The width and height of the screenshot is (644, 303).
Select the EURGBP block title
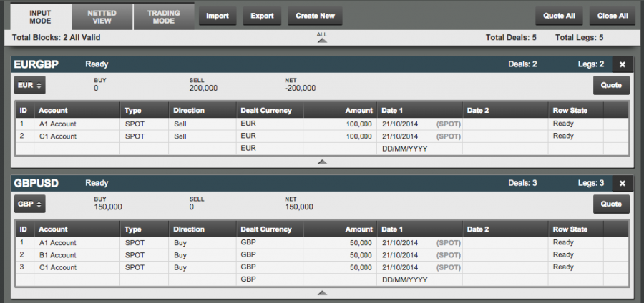pos(36,64)
